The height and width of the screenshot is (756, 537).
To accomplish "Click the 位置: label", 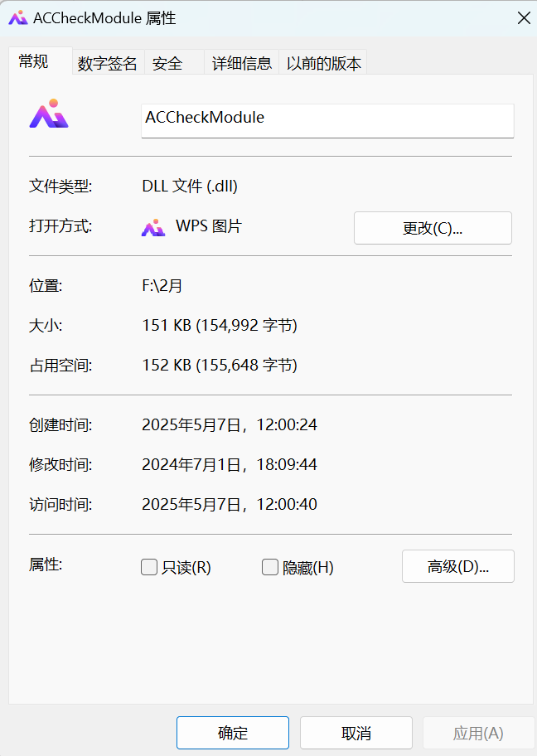I will (x=46, y=286).
